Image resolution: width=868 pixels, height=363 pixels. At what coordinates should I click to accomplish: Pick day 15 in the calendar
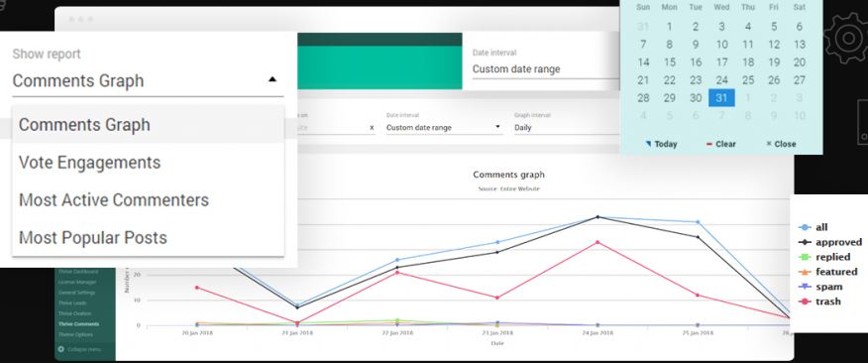(x=669, y=62)
